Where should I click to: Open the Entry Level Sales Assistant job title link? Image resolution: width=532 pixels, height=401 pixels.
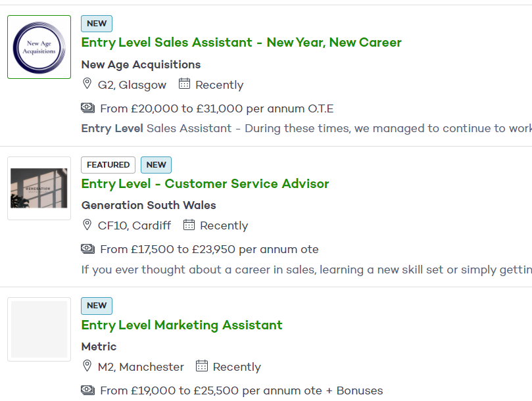click(x=241, y=43)
